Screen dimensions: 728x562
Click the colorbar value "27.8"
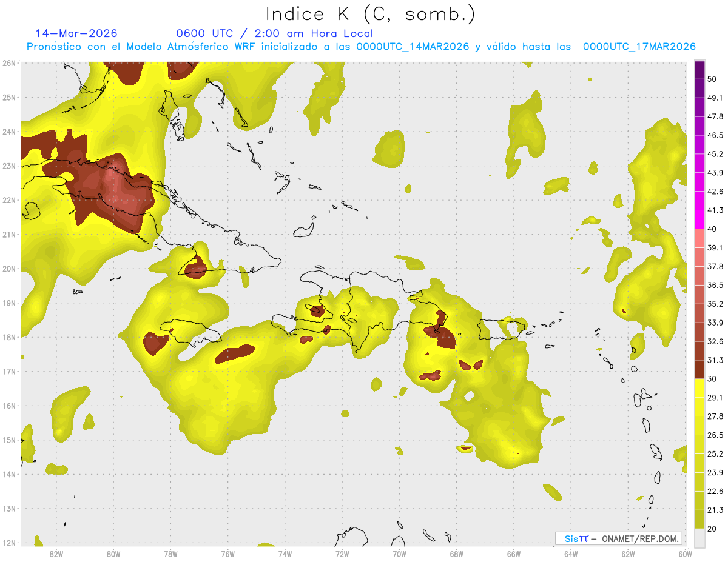coord(715,416)
